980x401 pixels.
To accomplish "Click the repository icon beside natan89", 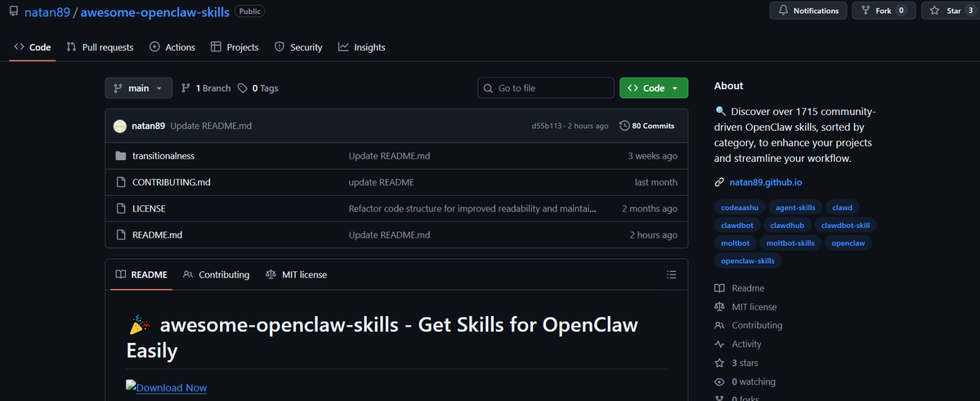I will [15, 11].
